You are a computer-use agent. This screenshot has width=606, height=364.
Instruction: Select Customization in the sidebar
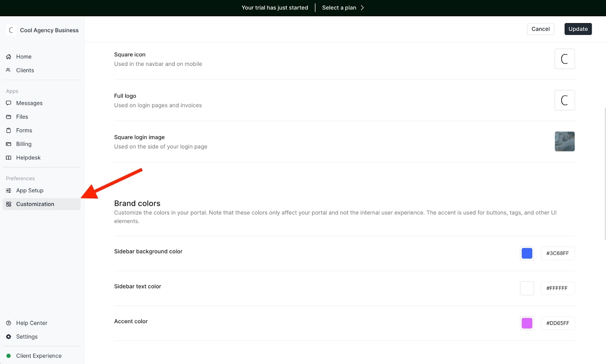click(x=35, y=204)
